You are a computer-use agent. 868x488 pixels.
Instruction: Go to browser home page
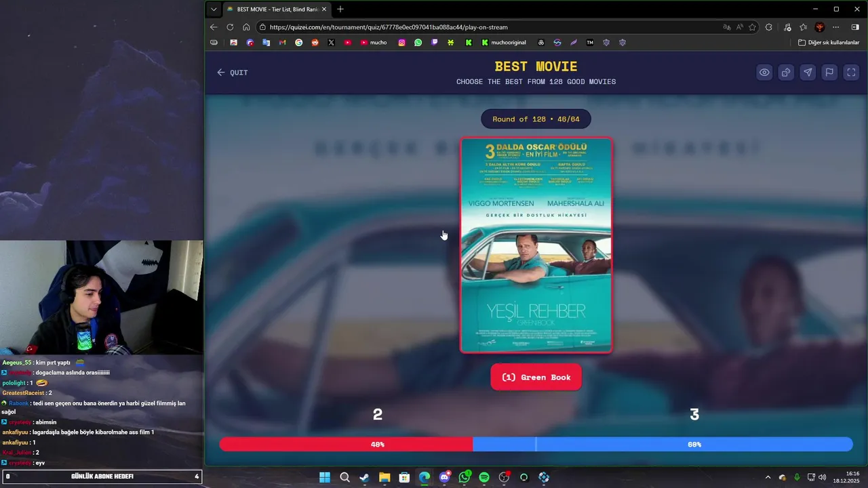click(246, 27)
